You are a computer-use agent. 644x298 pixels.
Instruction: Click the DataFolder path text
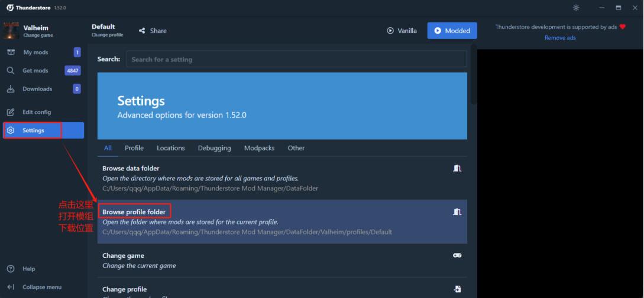(211, 189)
